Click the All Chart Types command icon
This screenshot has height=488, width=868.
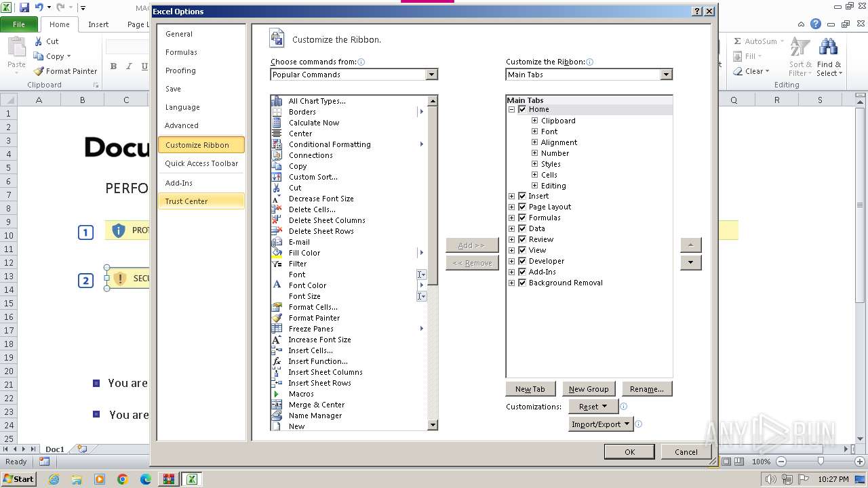tap(277, 101)
